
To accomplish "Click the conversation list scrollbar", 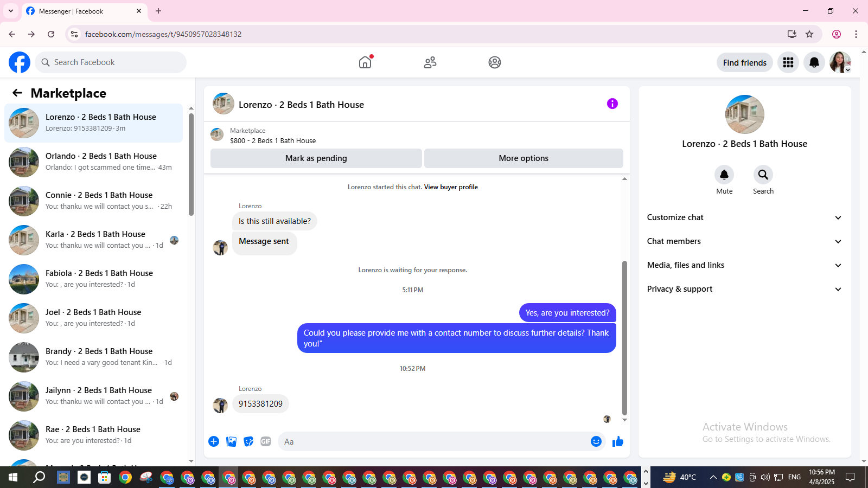I will pyautogui.click(x=191, y=164).
